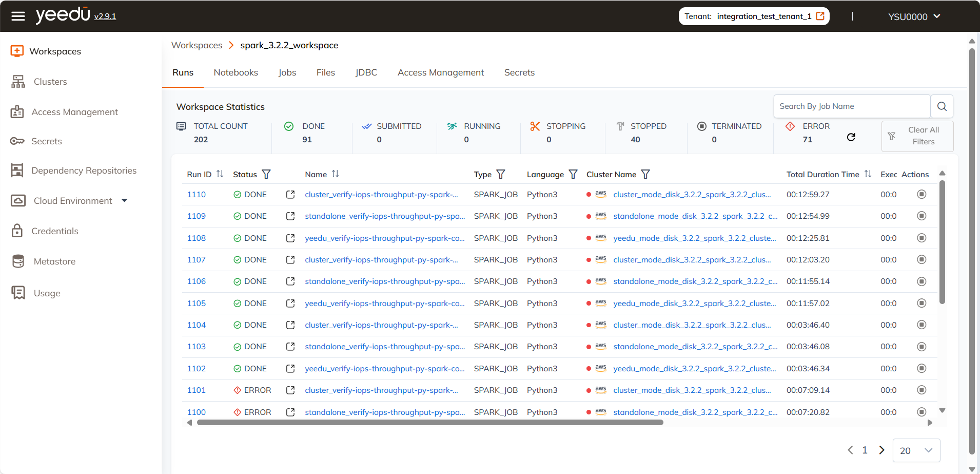Stop run 1110 using its action icon

click(921, 194)
